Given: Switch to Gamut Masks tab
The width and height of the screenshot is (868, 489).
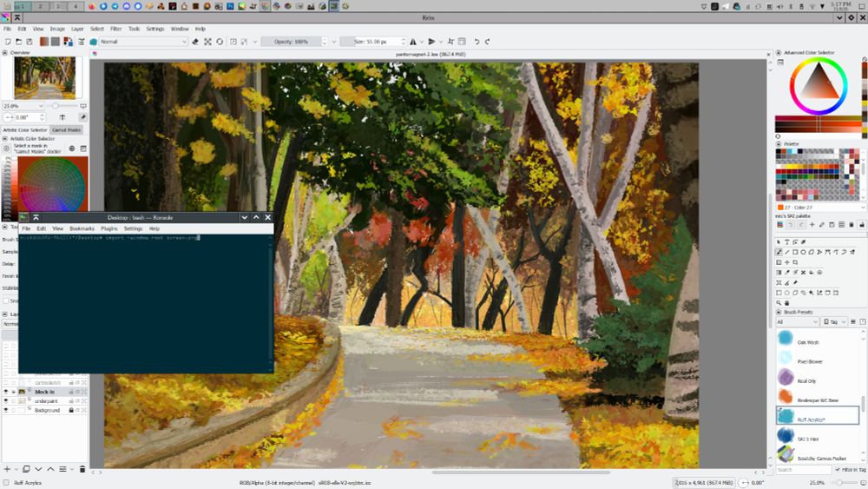Looking at the screenshot, I should point(67,129).
